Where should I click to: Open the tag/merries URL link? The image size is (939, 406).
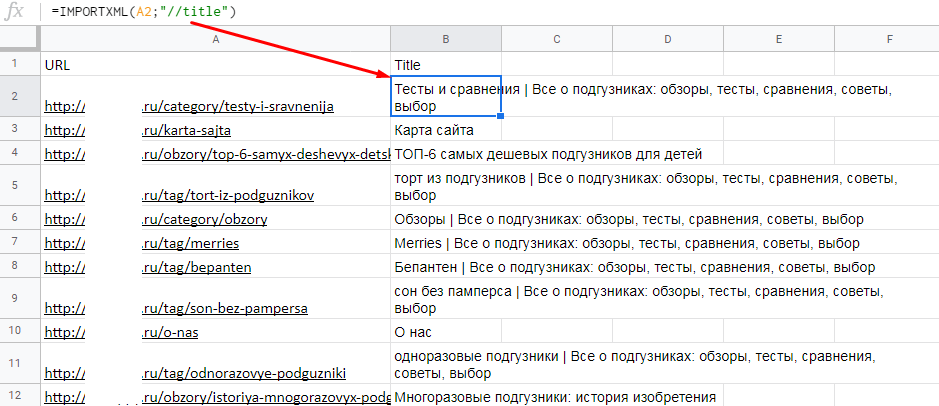click(190, 243)
